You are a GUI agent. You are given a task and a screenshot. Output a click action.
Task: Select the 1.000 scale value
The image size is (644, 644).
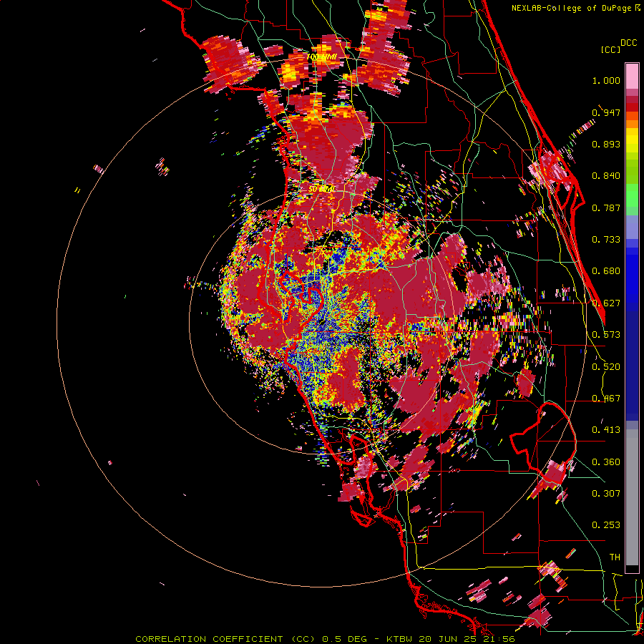coord(606,80)
